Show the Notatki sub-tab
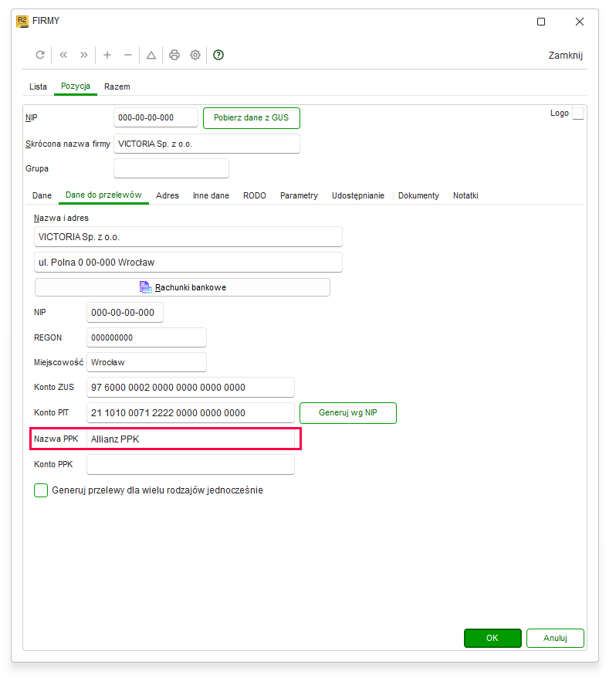This screenshot has height=678, width=616. point(465,195)
